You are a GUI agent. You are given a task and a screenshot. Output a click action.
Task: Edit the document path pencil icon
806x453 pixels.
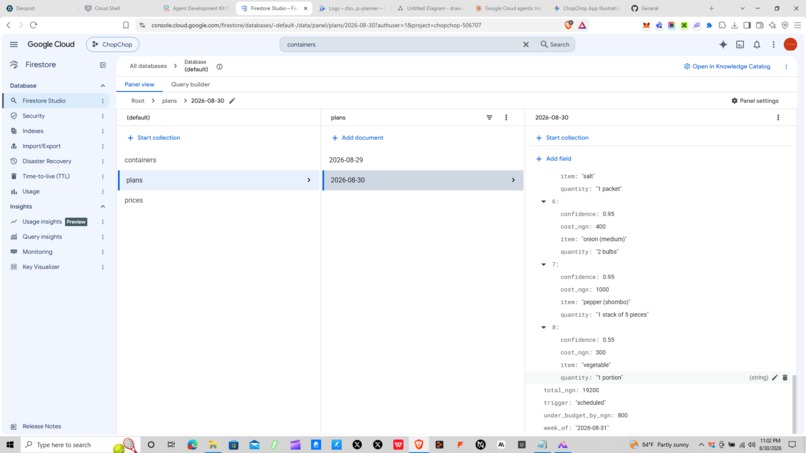click(x=232, y=101)
